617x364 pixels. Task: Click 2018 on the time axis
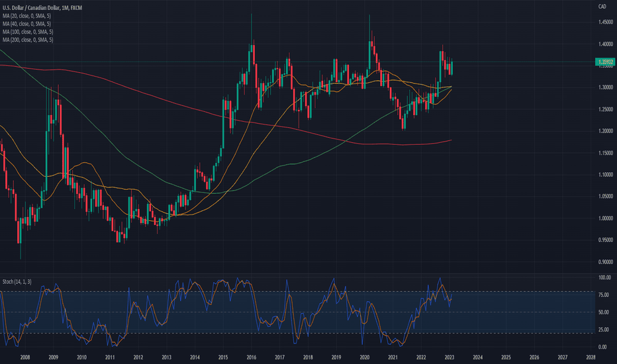308,357
